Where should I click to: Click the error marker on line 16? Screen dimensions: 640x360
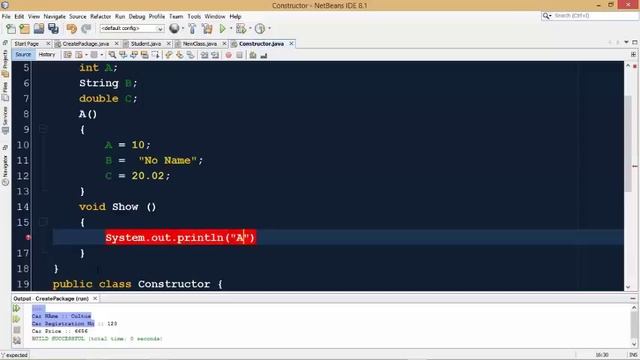(x=28, y=237)
